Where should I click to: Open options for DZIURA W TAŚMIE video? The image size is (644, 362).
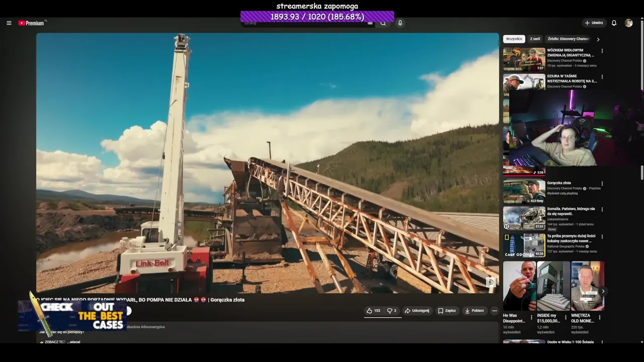[602, 77]
